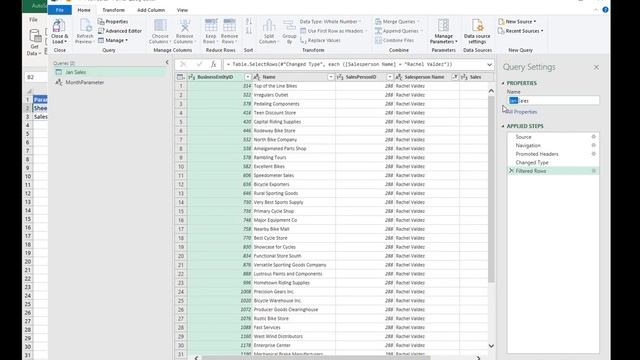
Task: Click the fx formula icon
Action: pyautogui.click(x=213, y=64)
